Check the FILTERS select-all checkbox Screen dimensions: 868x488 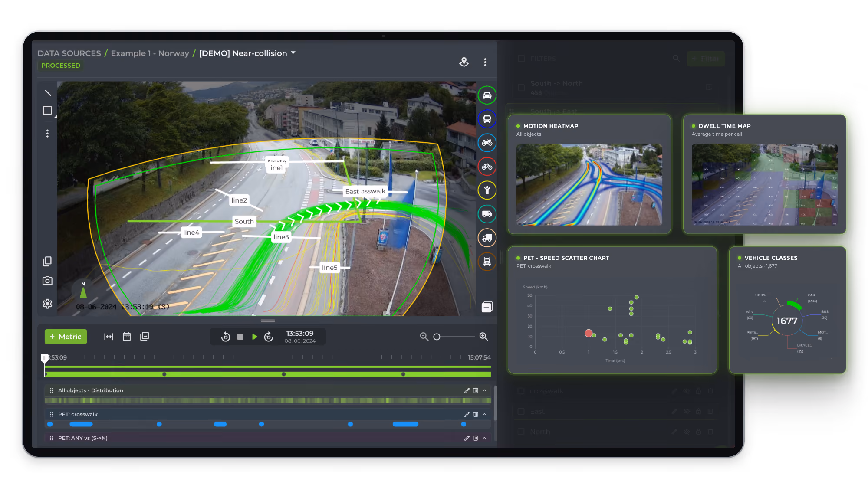521,59
